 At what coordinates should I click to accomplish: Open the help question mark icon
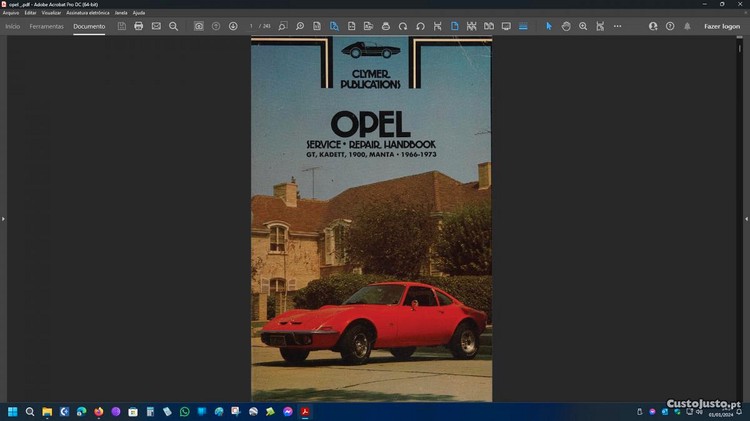(670, 26)
